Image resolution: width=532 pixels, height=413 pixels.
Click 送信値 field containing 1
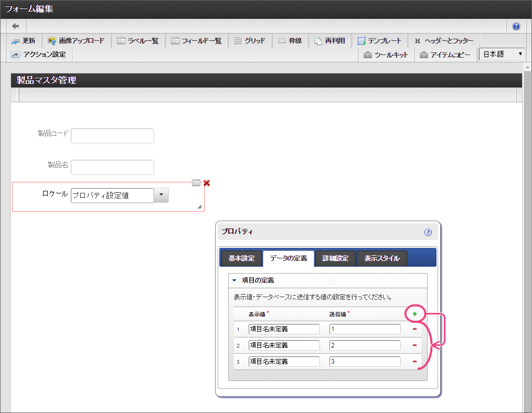[365, 329]
